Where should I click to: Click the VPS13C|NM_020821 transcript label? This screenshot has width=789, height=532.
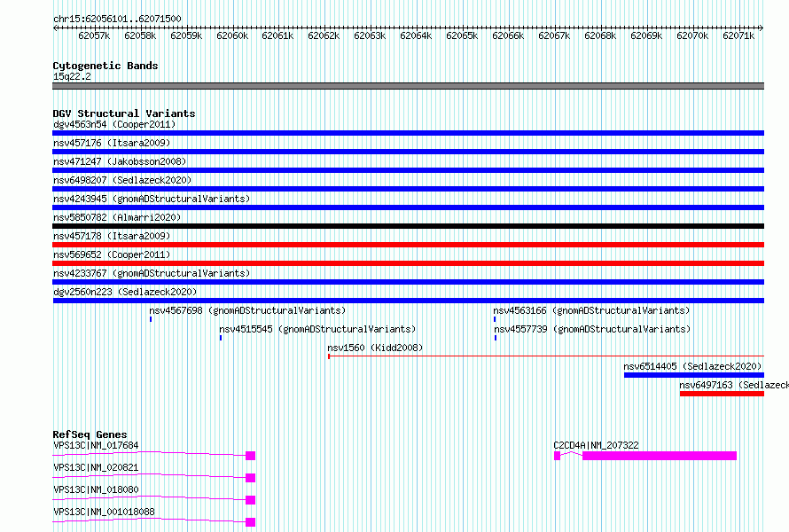[x=96, y=467]
